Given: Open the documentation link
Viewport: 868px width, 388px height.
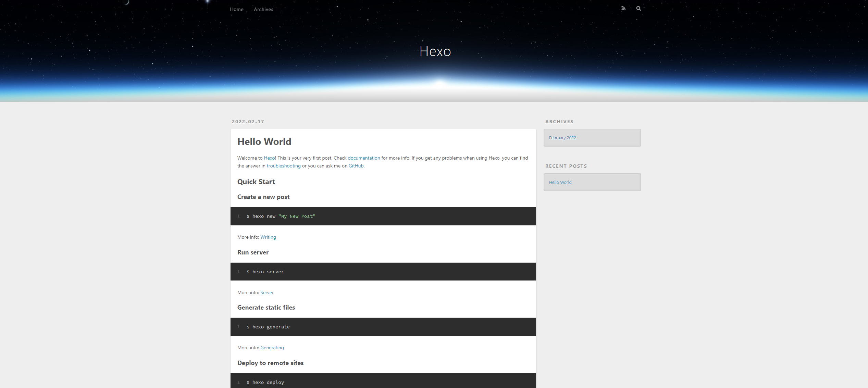Looking at the screenshot, I should (363, 158).
